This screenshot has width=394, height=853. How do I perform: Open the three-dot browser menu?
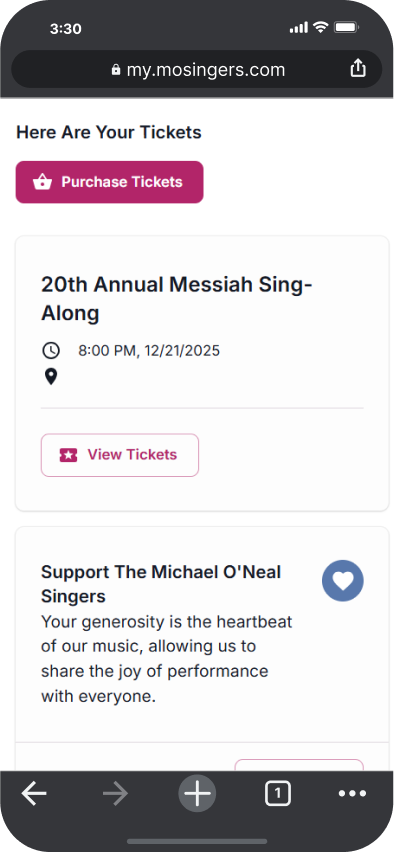click(352, 794)
